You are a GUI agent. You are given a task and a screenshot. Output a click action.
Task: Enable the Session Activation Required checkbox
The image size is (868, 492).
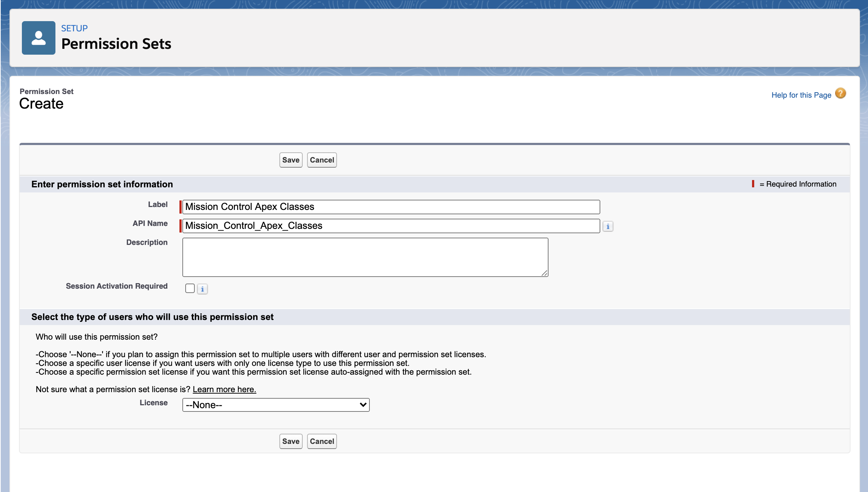(x=190, y=288)
